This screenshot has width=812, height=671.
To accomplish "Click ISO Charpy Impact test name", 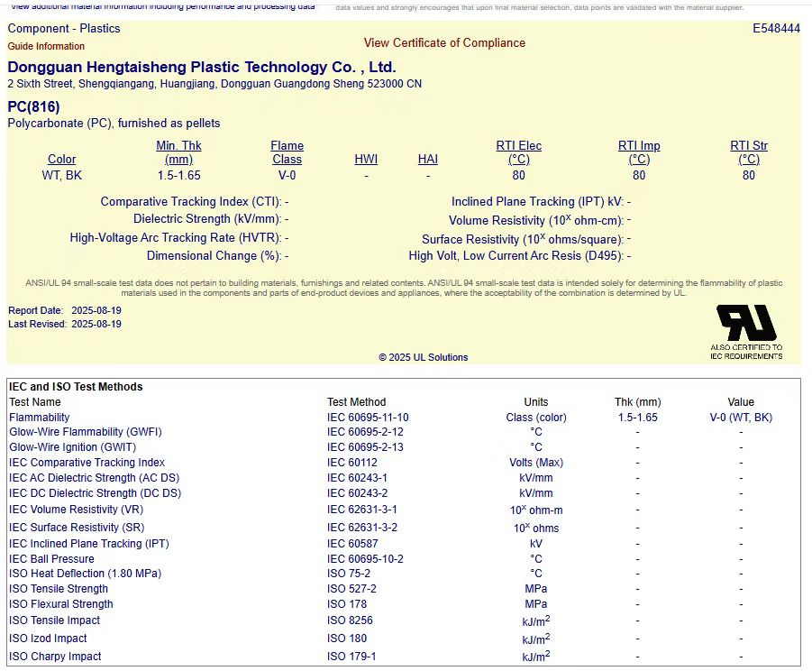I will point(55,656).
